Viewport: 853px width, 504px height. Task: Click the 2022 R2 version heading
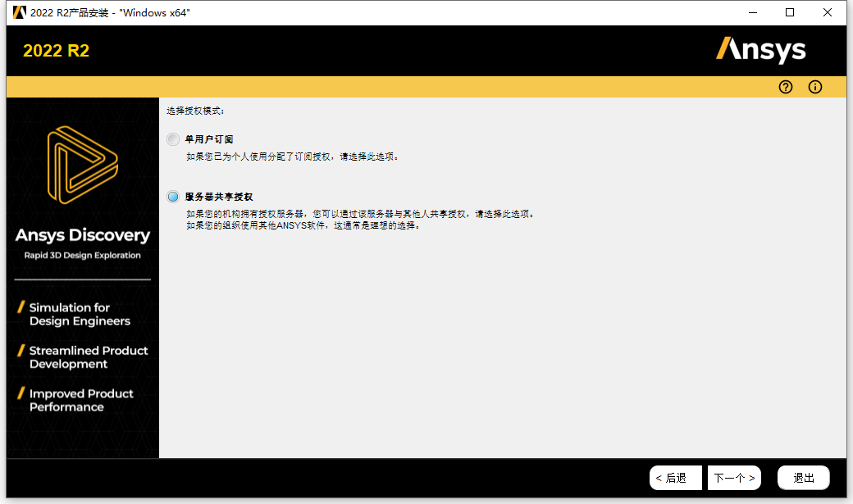coord(56,51)
